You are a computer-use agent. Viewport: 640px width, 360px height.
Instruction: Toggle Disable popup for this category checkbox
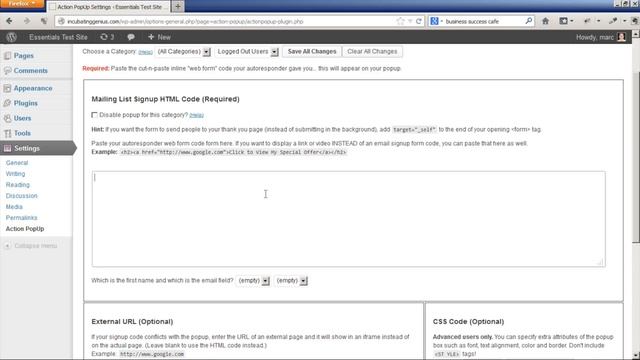click(x=94, y=115)
